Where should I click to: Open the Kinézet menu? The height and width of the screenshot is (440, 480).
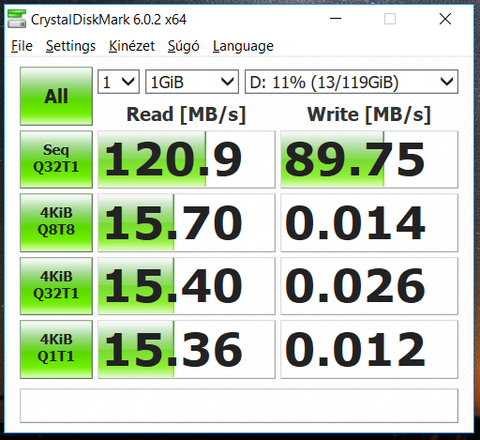132,46
